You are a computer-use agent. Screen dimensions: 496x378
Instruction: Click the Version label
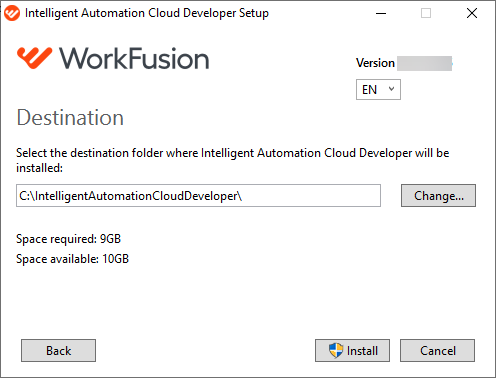pos(375,63)
